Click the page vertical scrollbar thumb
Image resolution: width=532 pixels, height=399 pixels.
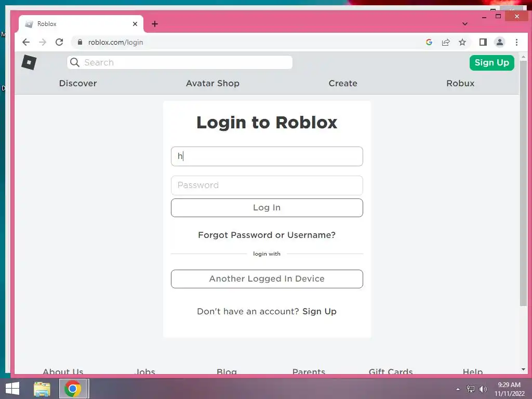click(x=523, y=183)
